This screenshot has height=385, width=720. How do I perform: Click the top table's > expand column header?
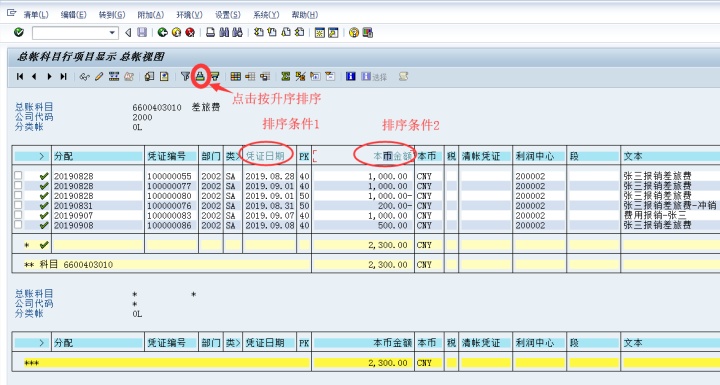(33, 156)
